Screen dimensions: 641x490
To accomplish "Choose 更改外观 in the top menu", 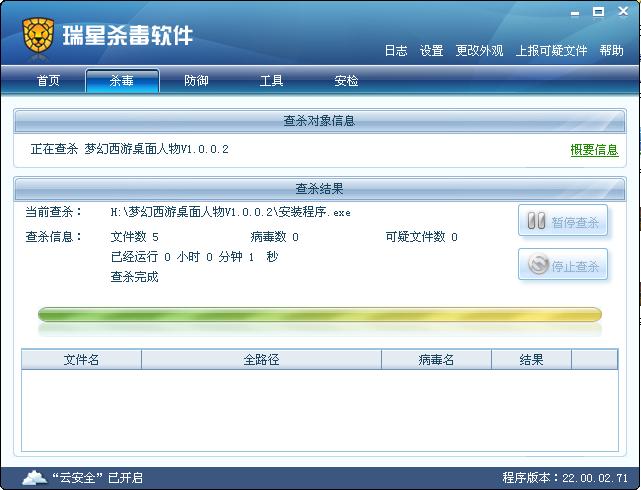I will tap(480, 51).
